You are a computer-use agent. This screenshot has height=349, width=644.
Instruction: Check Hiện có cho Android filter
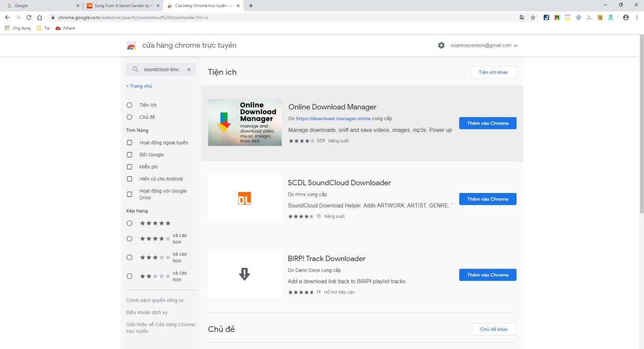coord(129,179)
